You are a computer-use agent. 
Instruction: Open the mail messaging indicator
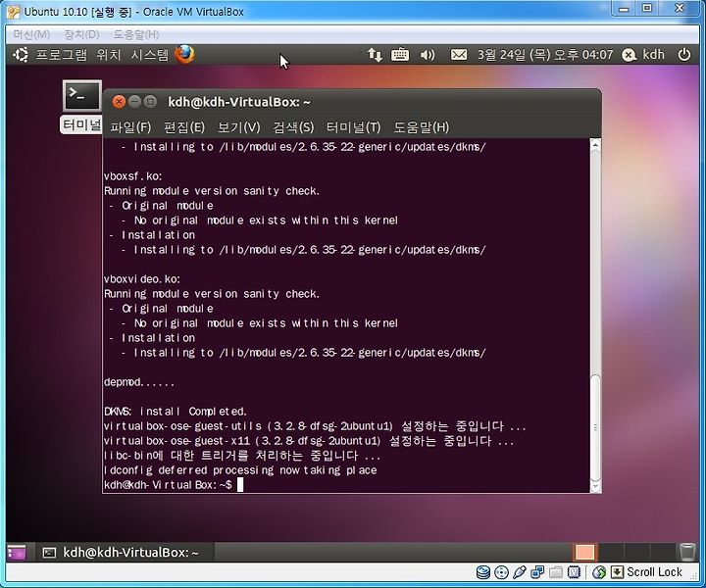[x=458, y=55]
